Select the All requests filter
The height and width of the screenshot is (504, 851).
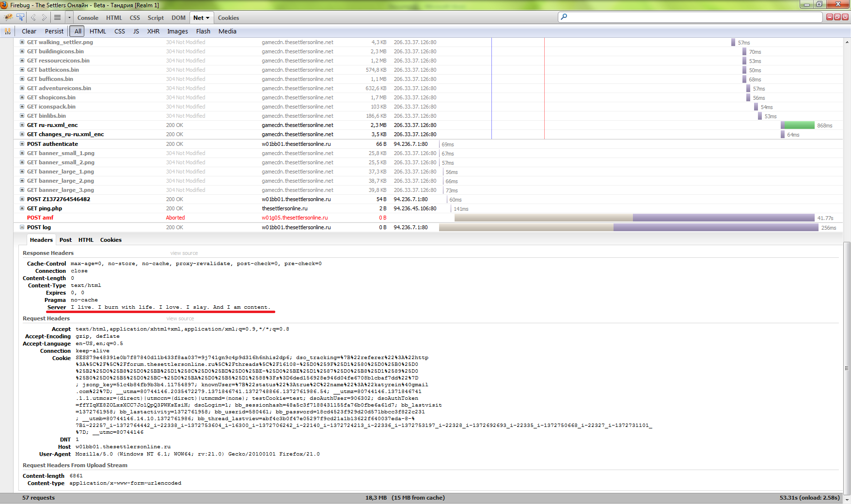pyautogui.click(x=78, y=31)
